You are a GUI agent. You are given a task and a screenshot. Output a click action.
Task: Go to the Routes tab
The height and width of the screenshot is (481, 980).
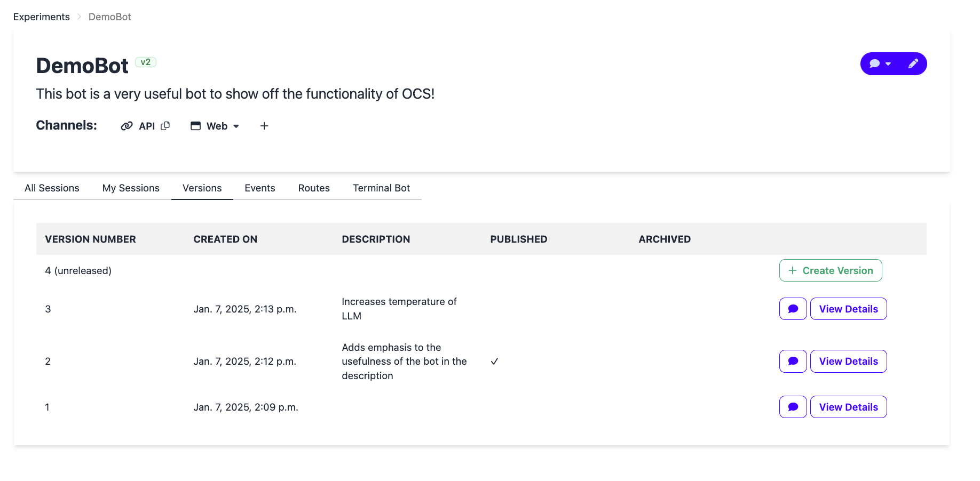tap(314, 188)
